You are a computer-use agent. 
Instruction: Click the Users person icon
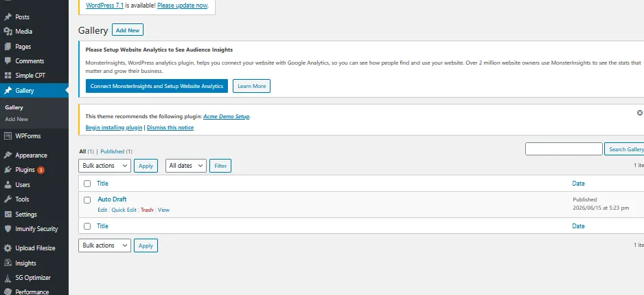[x=8, y=185]
